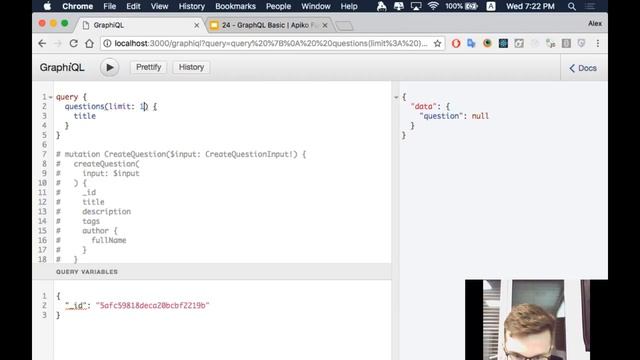Click the commented description line
The height and width of the screenshot is (360, 640).
point(107,211)
